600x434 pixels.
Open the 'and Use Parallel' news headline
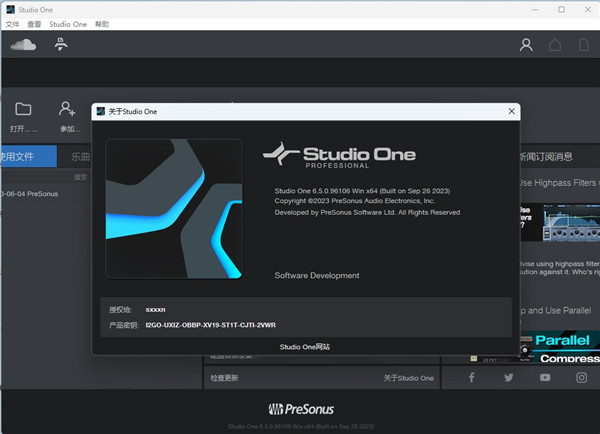(555, 310)
